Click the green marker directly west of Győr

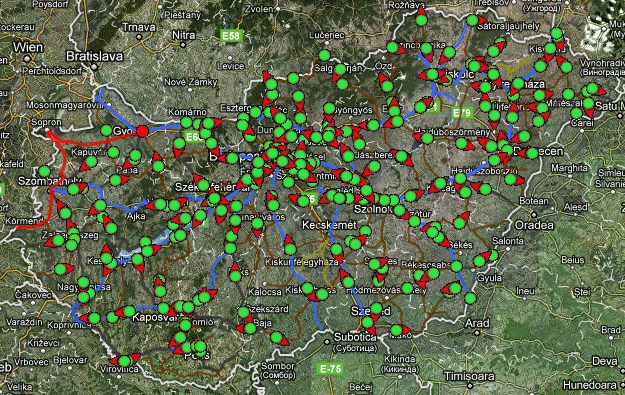[106, 130]
